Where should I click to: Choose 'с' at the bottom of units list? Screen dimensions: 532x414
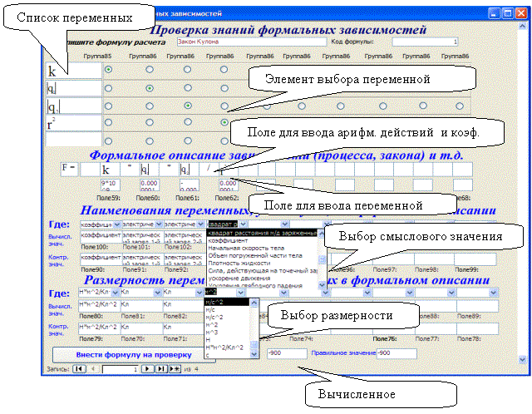tap(207, 355)
